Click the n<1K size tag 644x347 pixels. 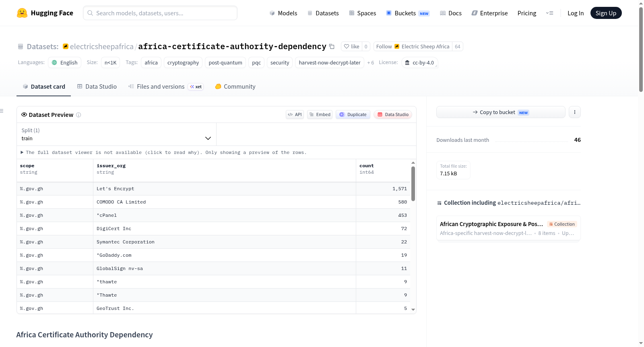tap(110, 62)
